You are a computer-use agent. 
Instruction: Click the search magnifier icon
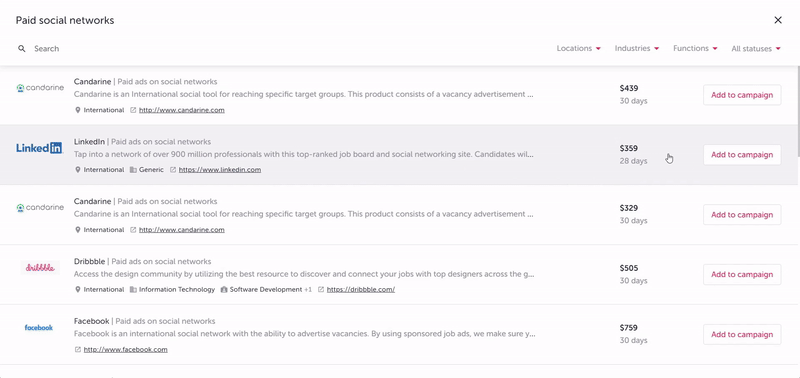tap(21, 49)
